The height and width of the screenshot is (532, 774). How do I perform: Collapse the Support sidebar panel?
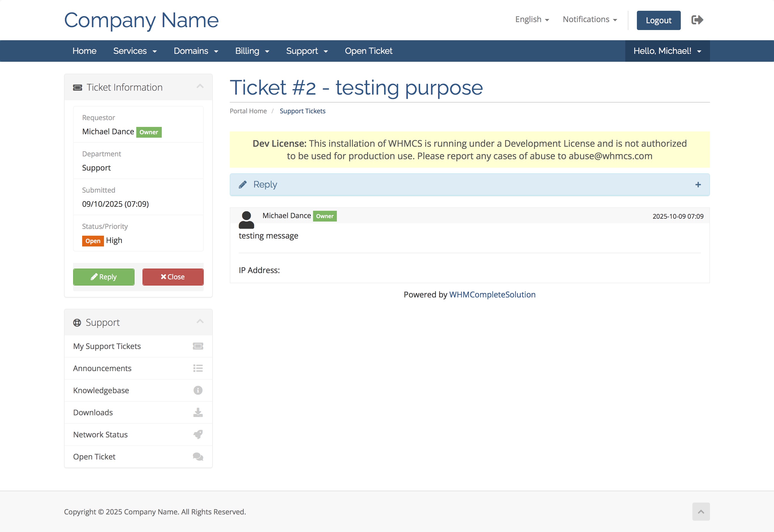click(200, 321)
